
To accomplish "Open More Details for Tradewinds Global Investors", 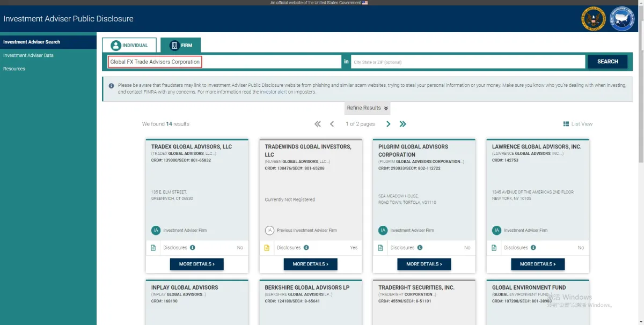I will click(311, 264).
